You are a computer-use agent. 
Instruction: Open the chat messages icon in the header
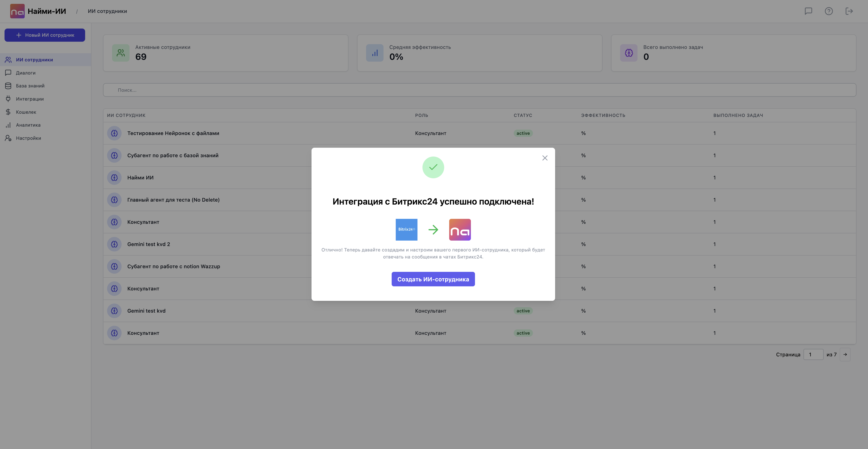tap(808, 11)
